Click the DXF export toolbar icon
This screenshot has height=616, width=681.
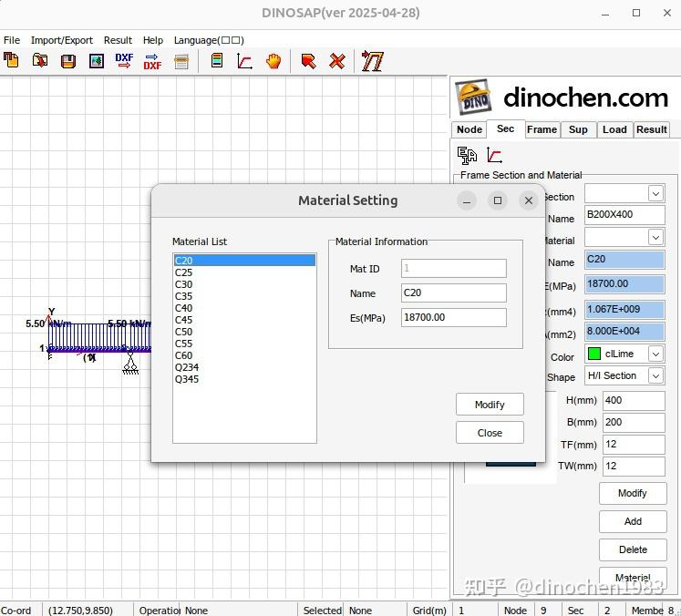pyautogui.click(x=152, y=61)
